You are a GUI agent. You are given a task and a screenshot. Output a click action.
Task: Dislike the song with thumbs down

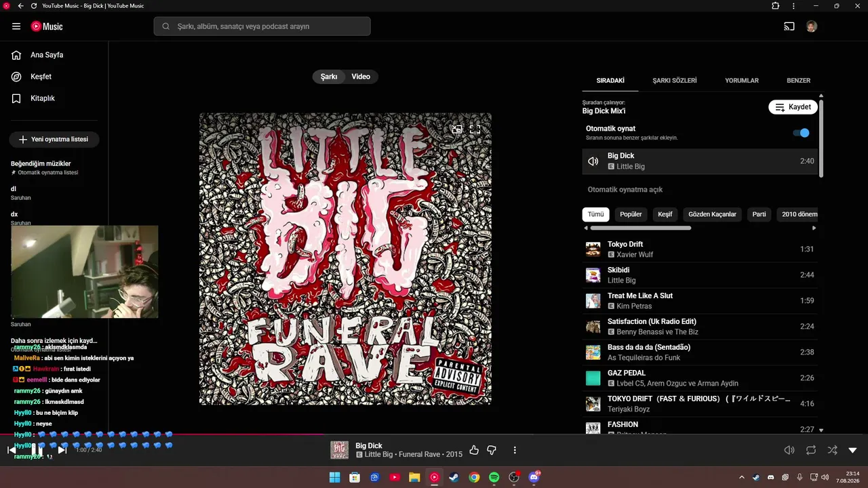[x=492, y=450]
